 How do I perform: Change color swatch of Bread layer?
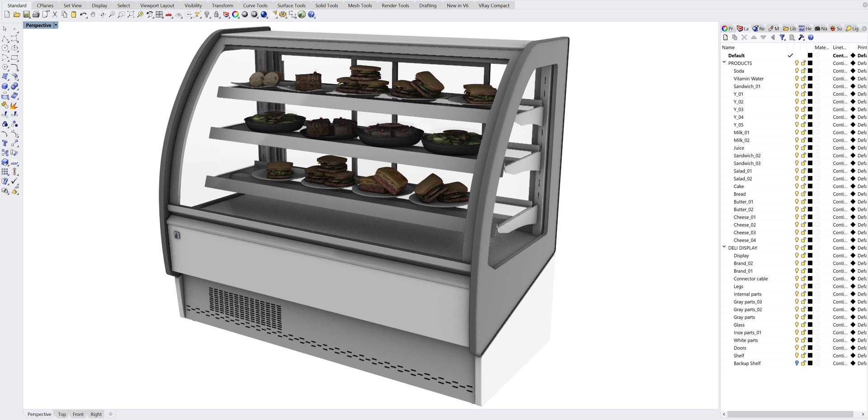pos(810,194)
